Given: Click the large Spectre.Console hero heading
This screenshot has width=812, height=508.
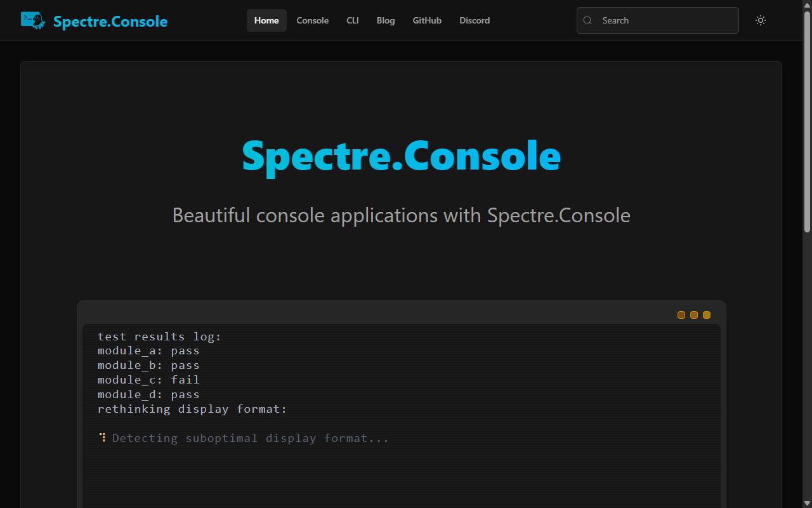Looking at the screenshot, I should (401, 156).
